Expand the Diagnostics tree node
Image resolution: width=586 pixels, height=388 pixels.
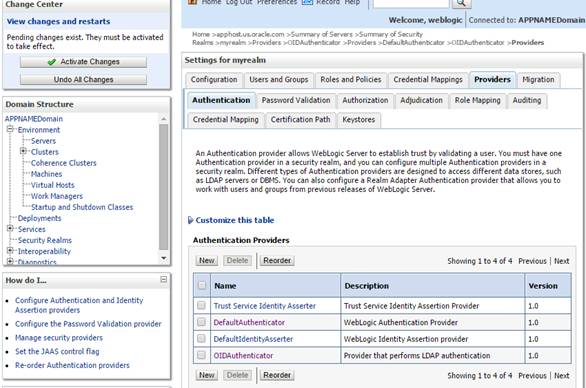point(10,261)
